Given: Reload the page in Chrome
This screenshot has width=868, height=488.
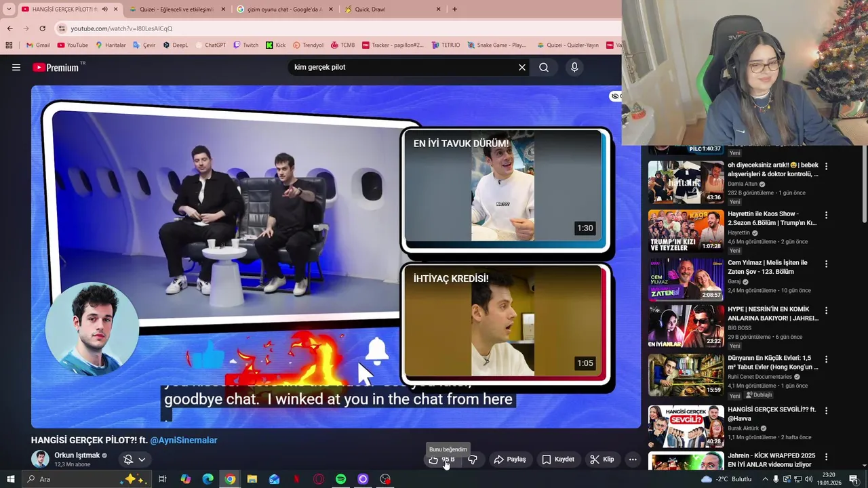Looking at the screenshot, I should (x=42, y=28).
